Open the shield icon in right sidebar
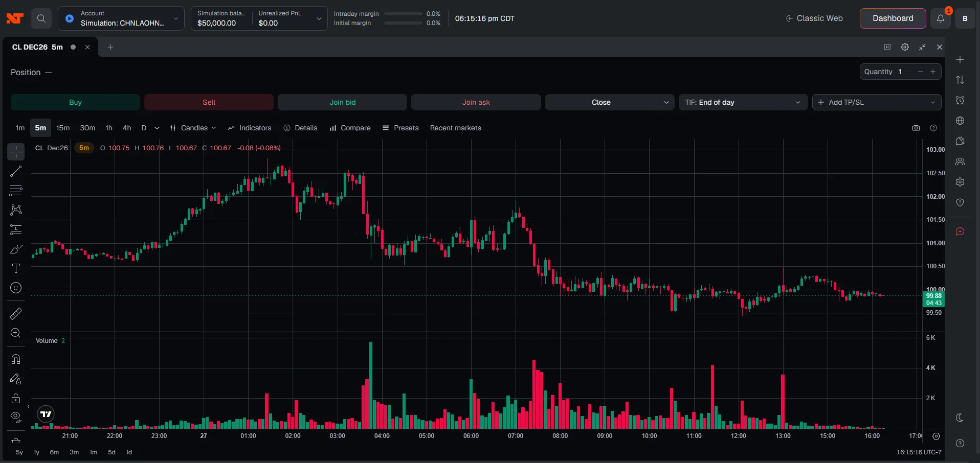Image resolution: width=980 pixels, height=463 pixels. pos(960,202)
